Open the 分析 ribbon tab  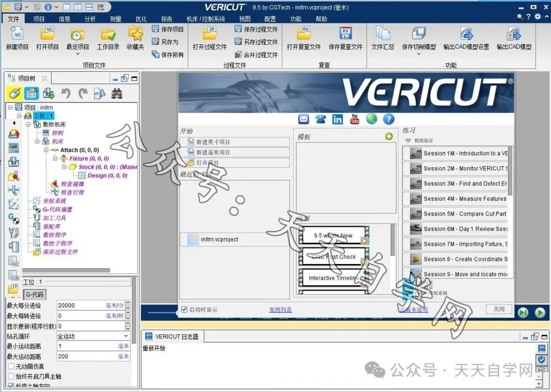pyautogui.click(x=90, y=19)
